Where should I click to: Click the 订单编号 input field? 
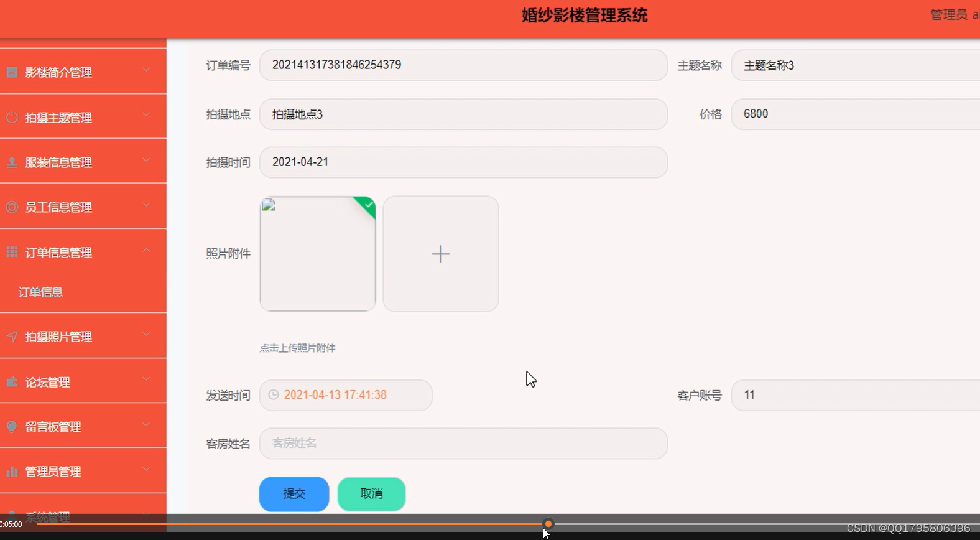tap(463, 65)
